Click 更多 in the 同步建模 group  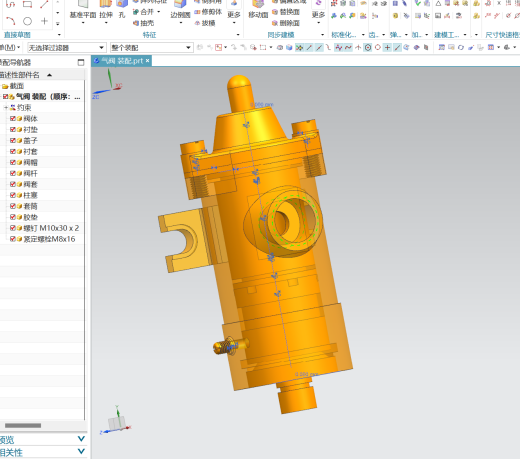318,15
